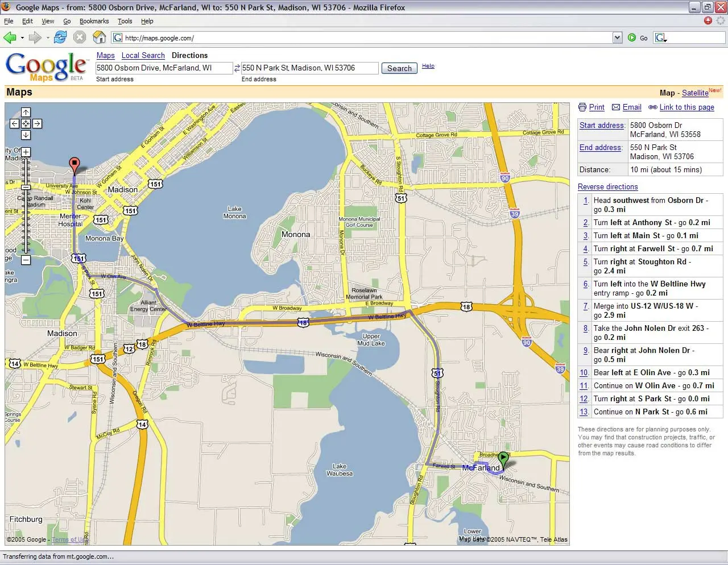Zoom in with the plus button
The image size is (728, 565).
[26, 152]
